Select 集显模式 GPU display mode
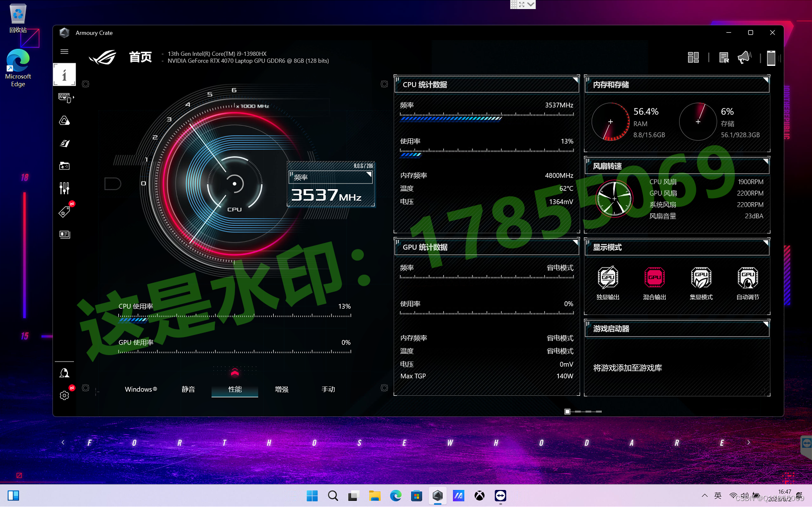The height and width of the screenshot is (507, 812). (701, 283)
